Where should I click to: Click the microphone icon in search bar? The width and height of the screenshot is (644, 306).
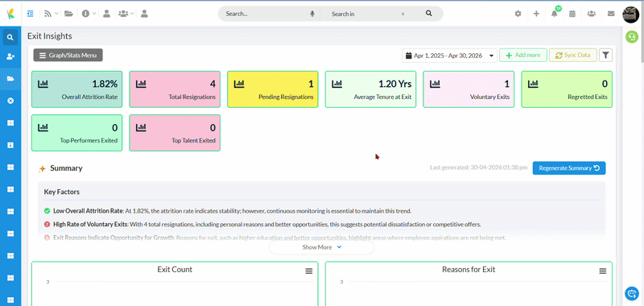312,14
